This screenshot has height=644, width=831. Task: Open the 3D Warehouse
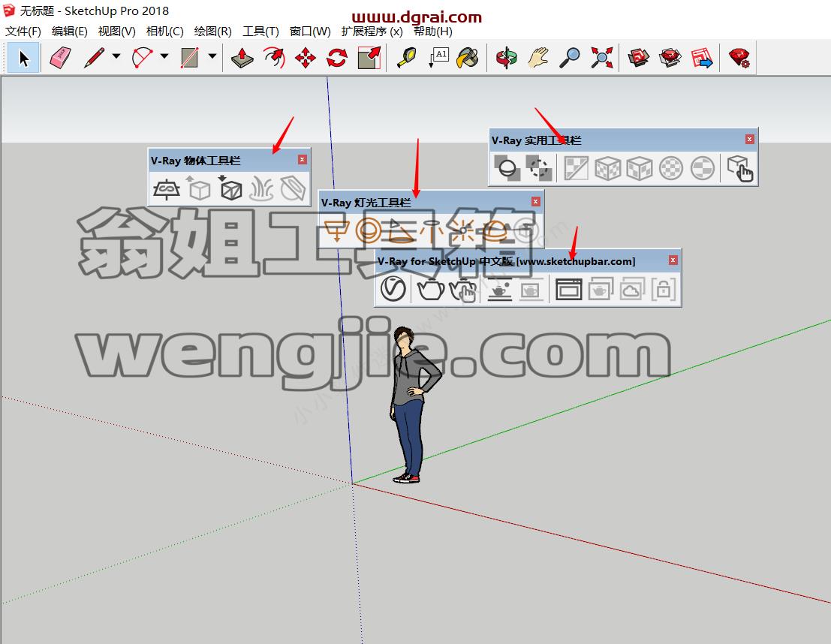[639, 58]
